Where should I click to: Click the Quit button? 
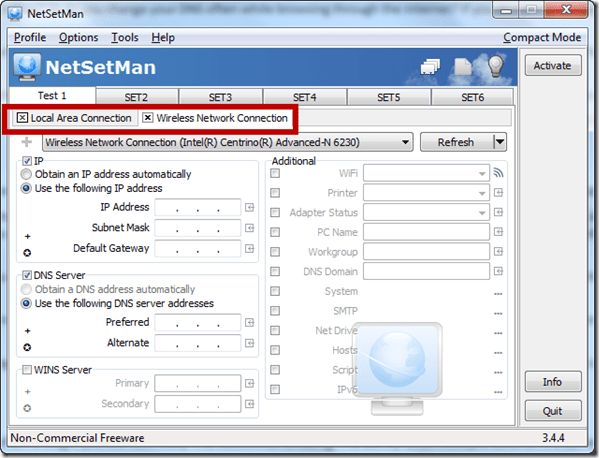tap(552, 411)
